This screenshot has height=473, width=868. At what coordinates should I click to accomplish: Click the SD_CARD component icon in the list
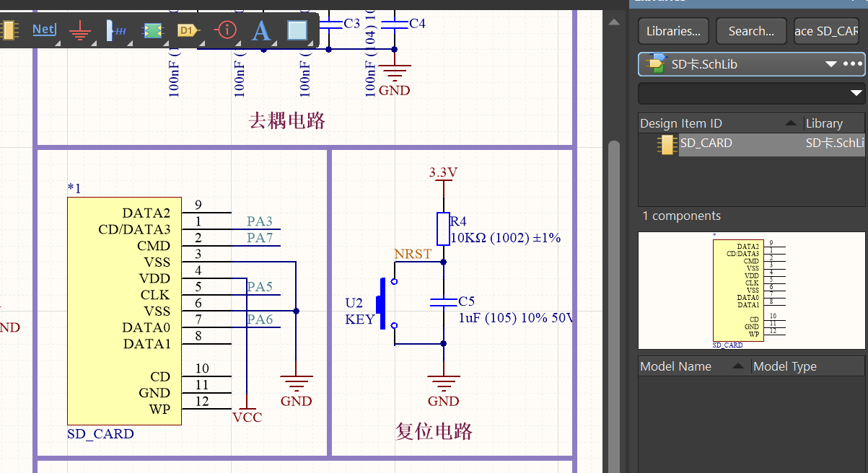[667, 144]
